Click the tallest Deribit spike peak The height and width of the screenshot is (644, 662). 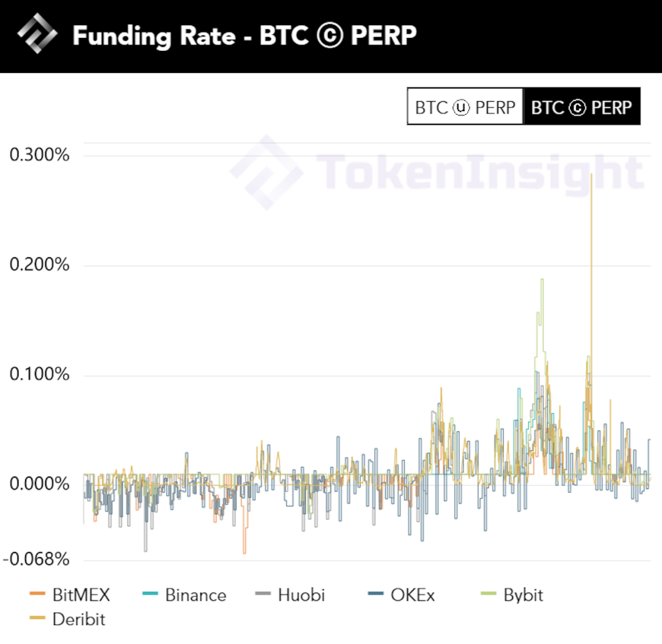[592, 175]
